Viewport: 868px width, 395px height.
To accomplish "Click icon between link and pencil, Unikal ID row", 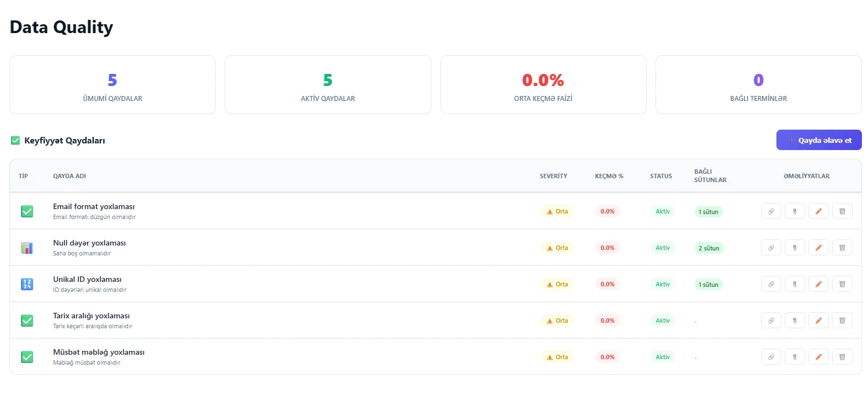I will [795, 284].
